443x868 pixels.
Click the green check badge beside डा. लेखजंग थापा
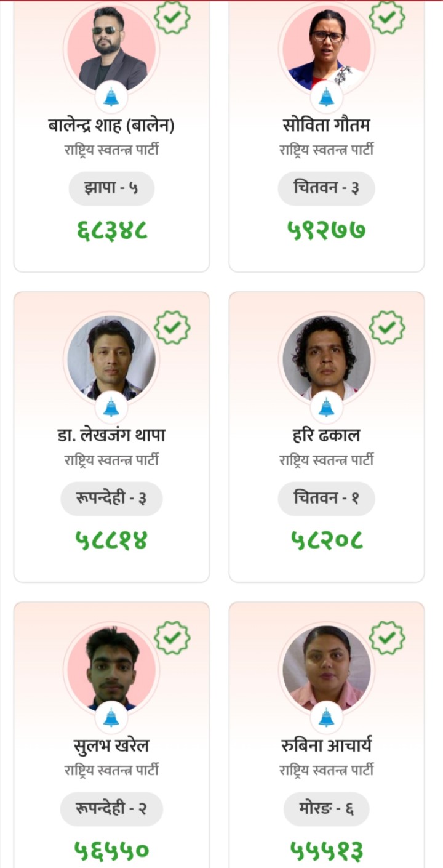click(x=172, y=328)
